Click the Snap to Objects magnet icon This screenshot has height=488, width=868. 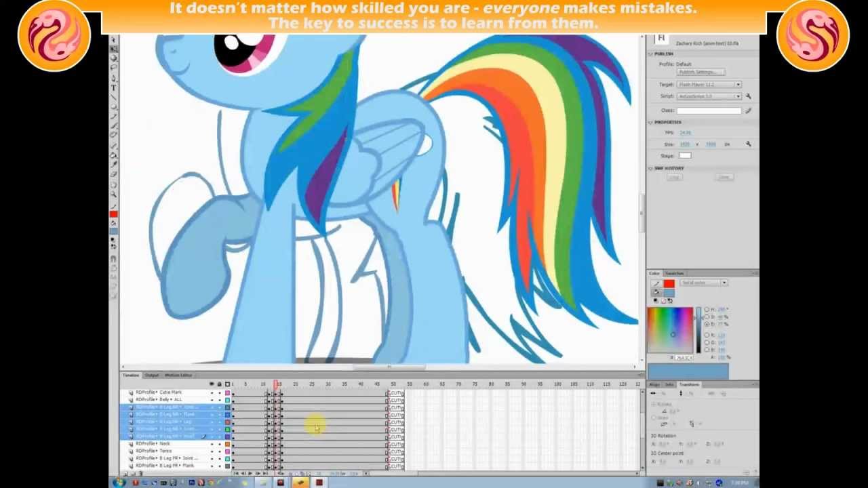point(113,260)
